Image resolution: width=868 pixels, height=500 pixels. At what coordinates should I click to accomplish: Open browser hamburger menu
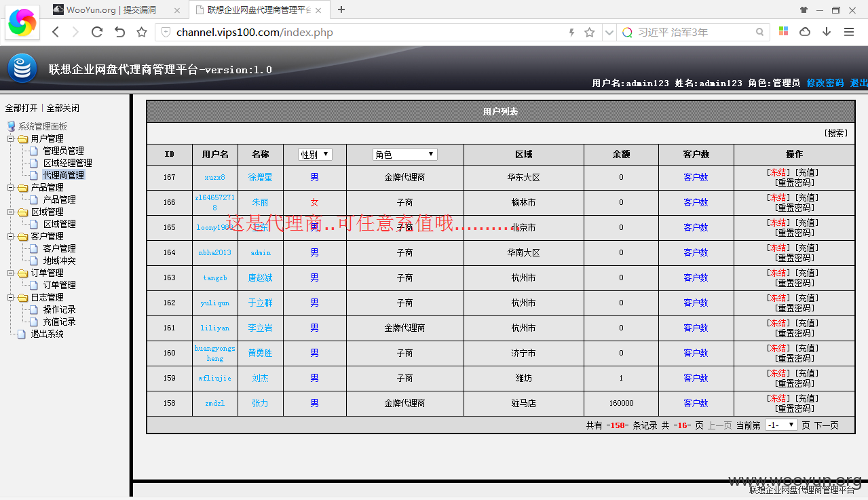click(x=849, y=32)
